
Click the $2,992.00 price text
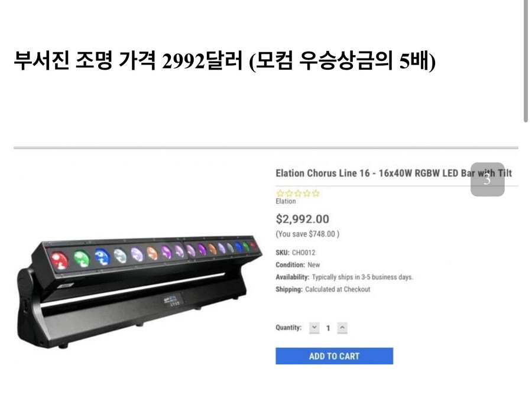302,219
